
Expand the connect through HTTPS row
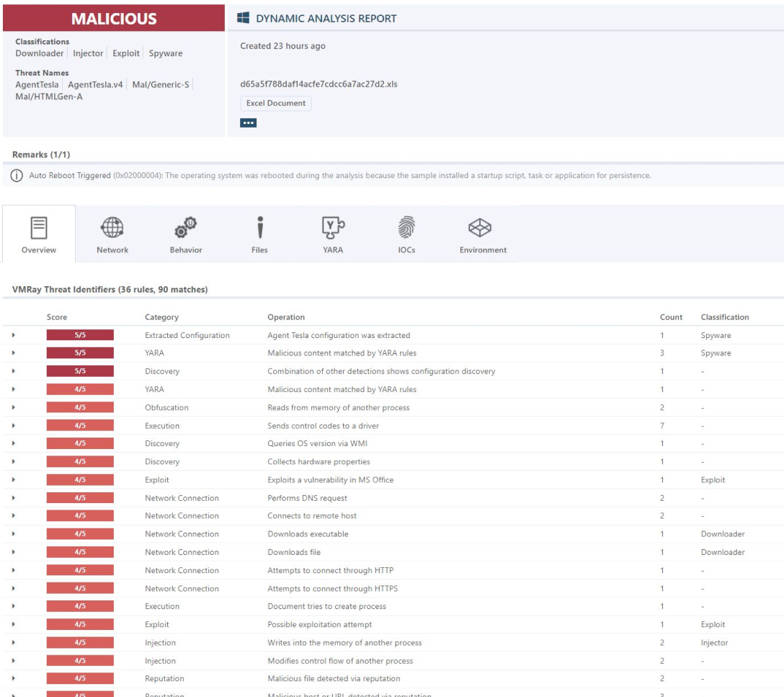tap(14, 588)
